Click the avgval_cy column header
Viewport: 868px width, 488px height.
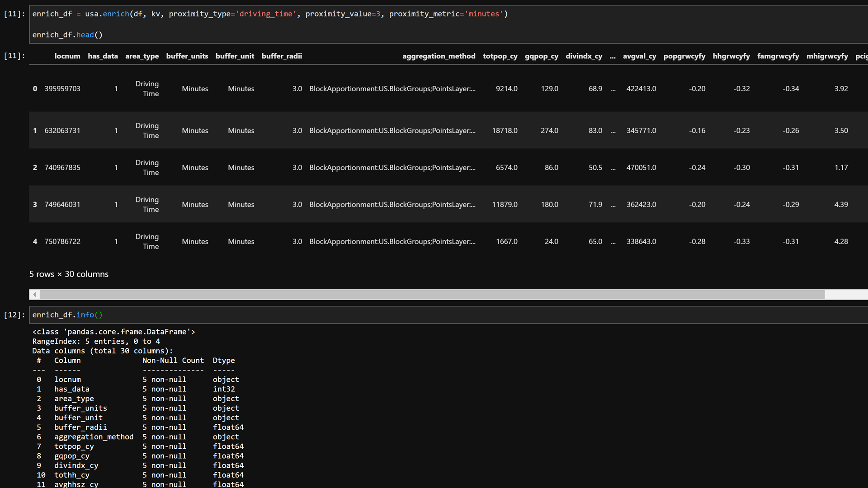[639, 56]
